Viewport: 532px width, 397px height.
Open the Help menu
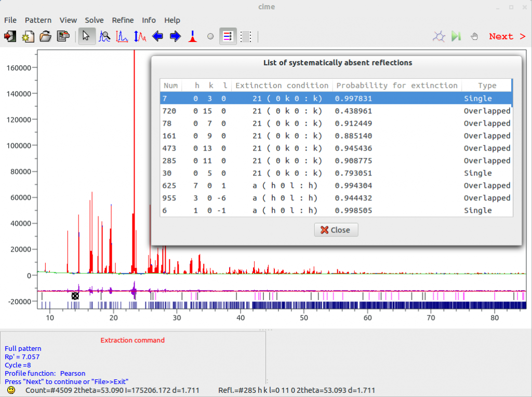pyautogui.click(x=172, y=20)
